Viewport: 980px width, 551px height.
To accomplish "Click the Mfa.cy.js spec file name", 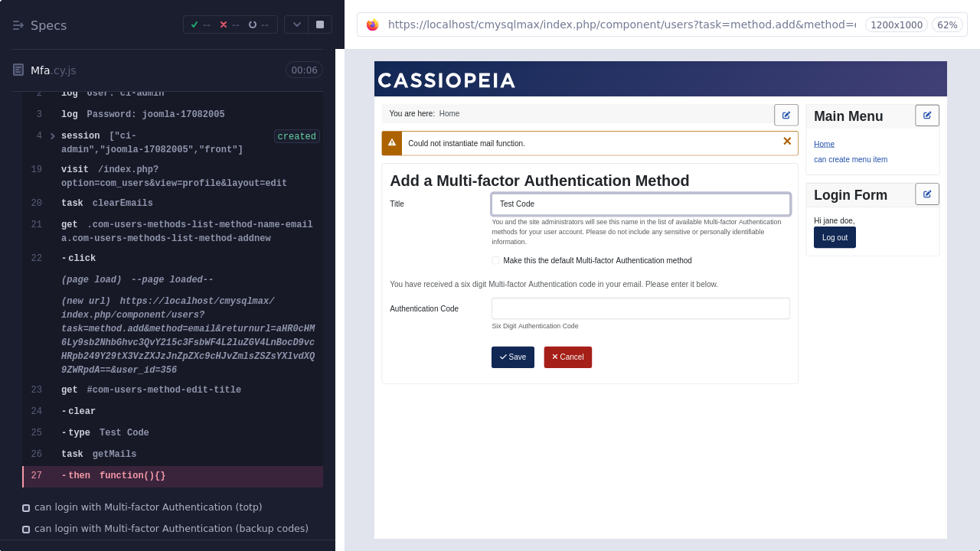I will (54, 70).
